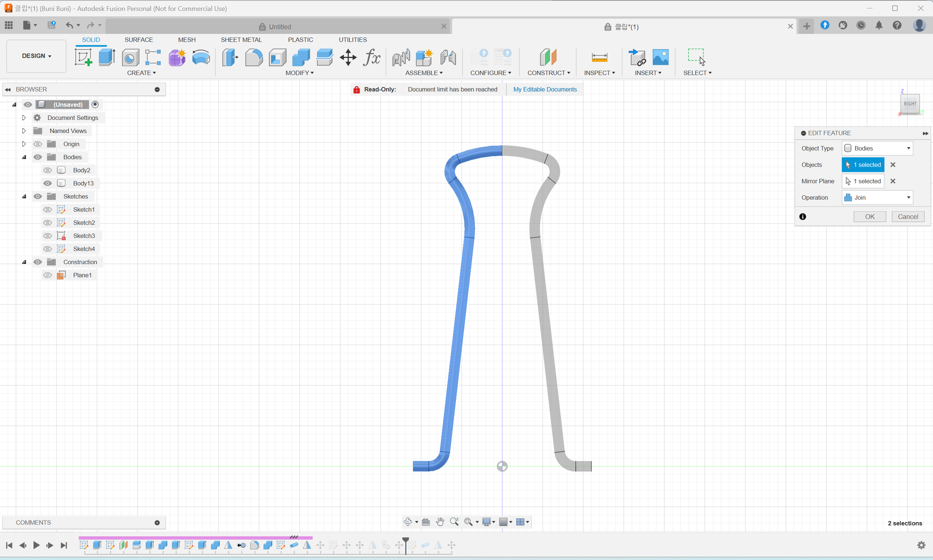Viewport: 933px width, 560px height.
Task: Select the Create Sketch tool
Action: [x=83, y=57]
